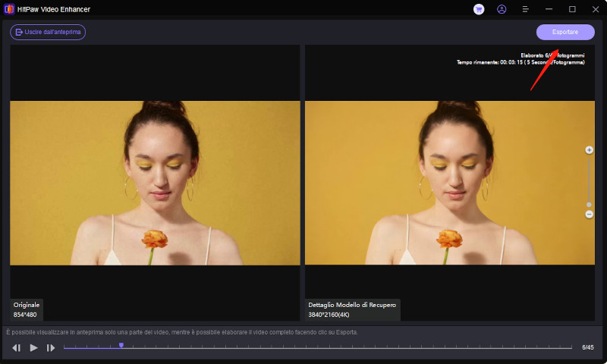This screenshot has height=364, width=607.
Task: Click Uscire dall'anteprima to exit preview
Action: 48,32
